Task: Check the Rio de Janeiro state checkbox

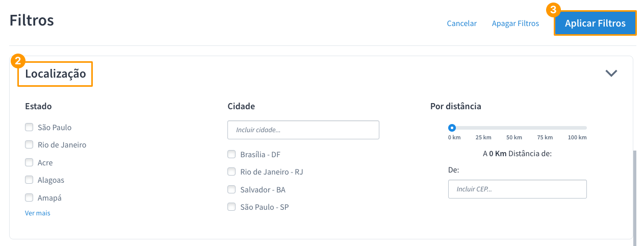Action: coord(29,144)
